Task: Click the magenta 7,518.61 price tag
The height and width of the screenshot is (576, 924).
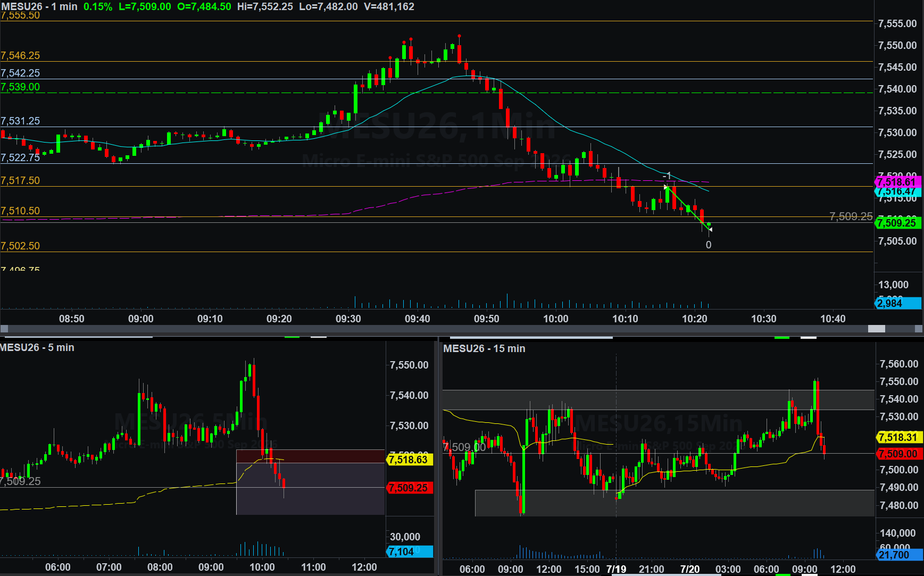Action: point(898,182)
